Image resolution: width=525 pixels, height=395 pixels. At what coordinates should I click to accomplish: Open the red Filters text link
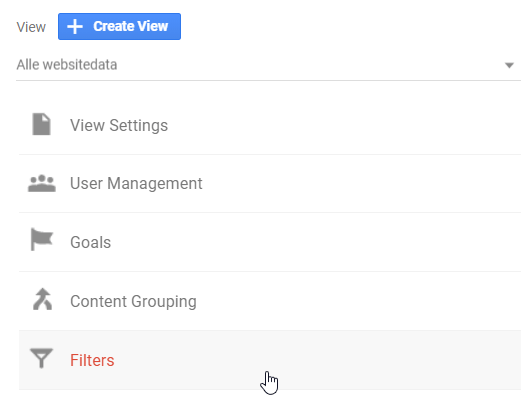(x=92, y=360)
